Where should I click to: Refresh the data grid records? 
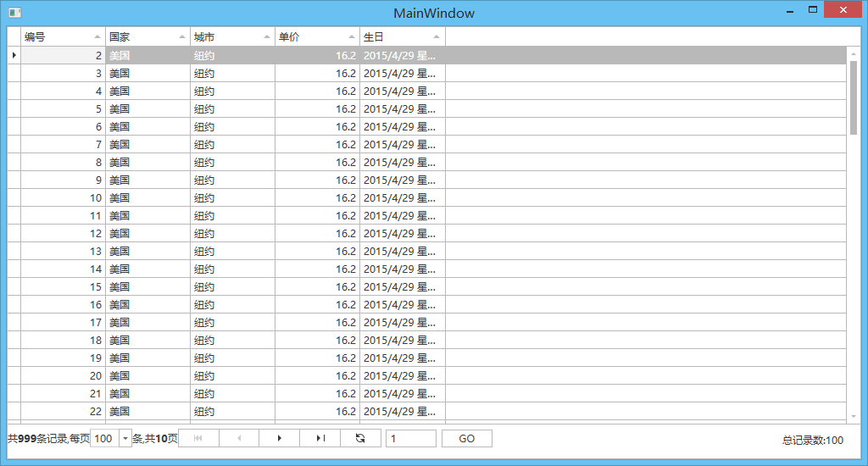pos(360,438)
